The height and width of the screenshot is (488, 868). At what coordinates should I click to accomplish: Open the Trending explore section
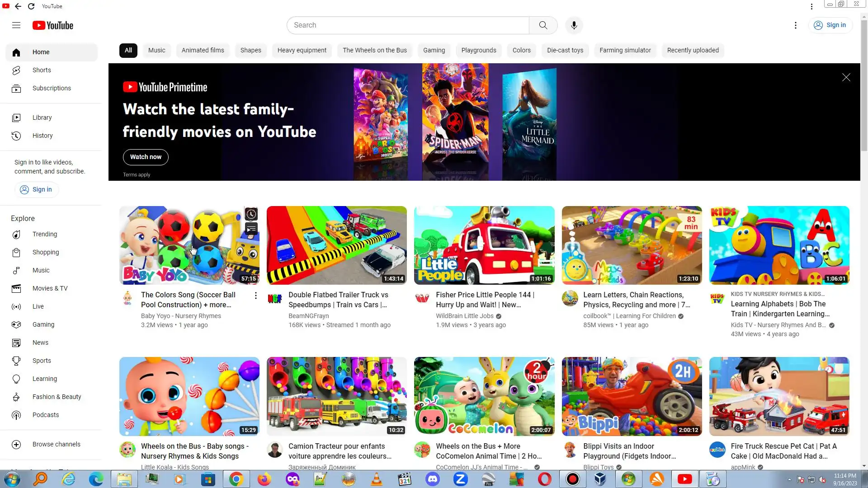click(44, 234)
